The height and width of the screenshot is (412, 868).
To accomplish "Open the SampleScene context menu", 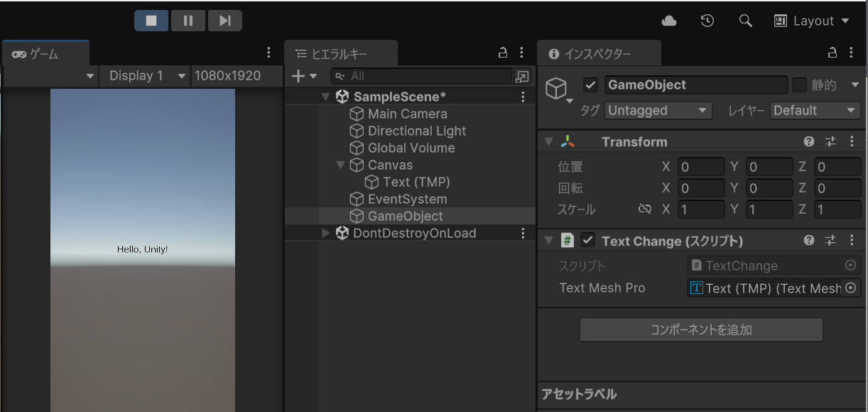I will 523,96.
